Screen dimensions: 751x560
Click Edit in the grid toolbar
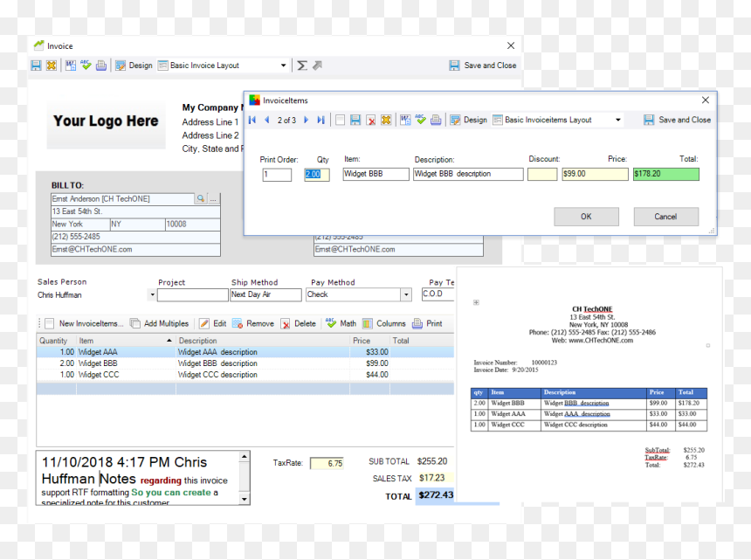click(x=213, y=324)
